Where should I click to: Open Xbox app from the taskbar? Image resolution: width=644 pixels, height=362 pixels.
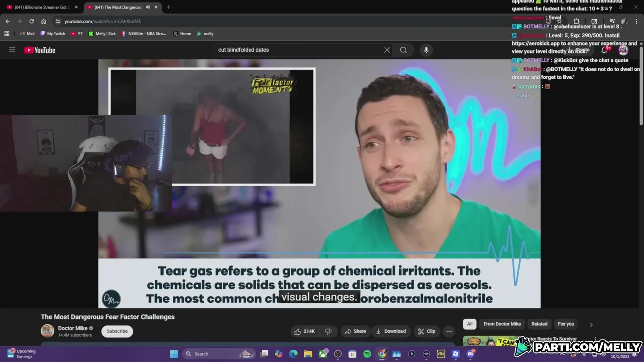click(323, 354)
